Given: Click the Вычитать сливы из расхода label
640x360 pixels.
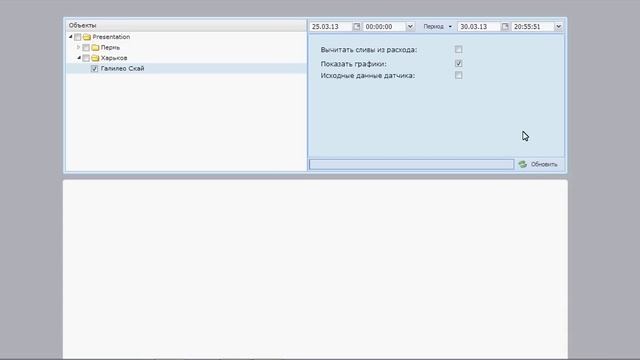Looking at the screenshot, I should [369, 50].
